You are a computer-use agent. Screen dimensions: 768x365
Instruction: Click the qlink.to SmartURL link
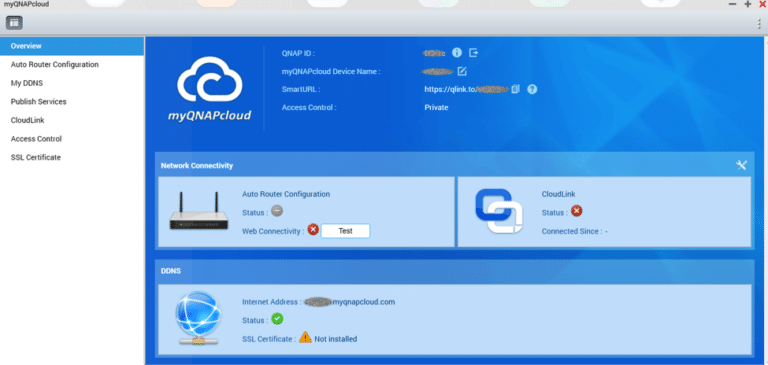tap(467, 90)
